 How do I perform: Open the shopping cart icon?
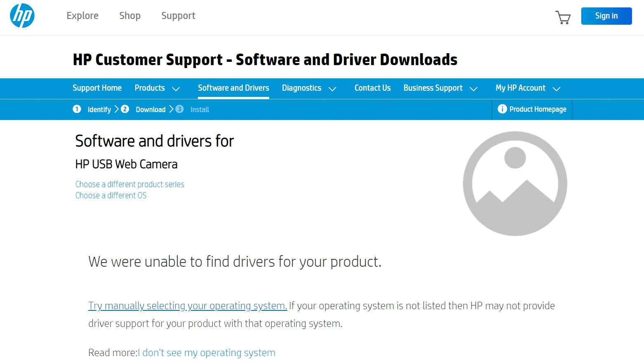click(x=563, y=17)
